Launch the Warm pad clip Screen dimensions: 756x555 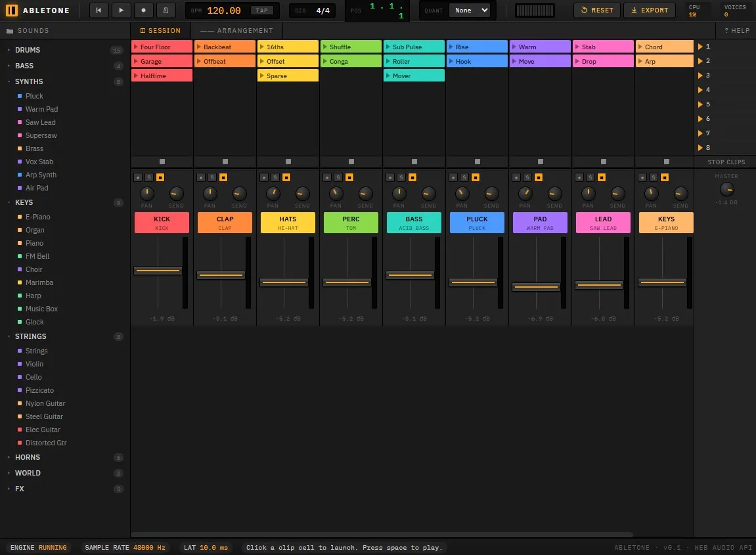click(x=540, y=47)
